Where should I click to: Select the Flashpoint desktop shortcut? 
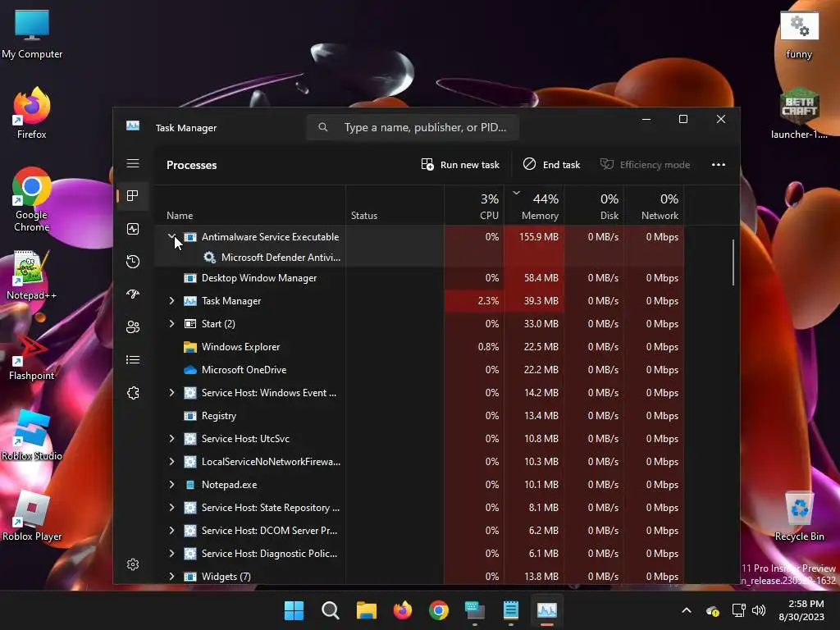pos(32,356)
